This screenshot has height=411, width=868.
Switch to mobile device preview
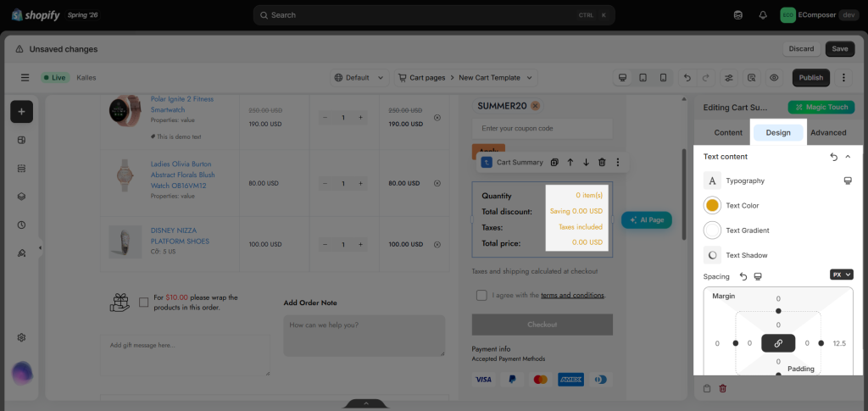[663, 78]
